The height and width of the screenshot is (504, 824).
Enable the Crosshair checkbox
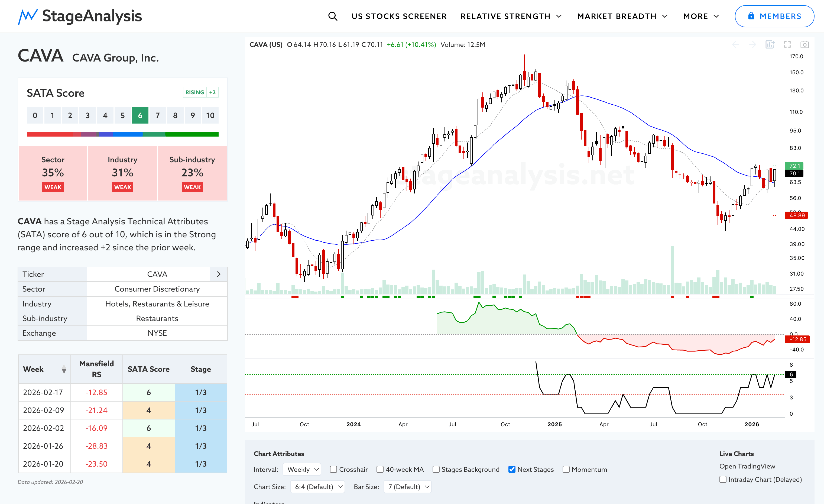click(333, 469)
